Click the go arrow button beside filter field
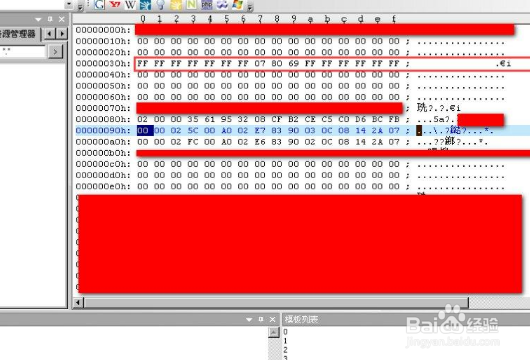Screen dimensions: 530x360 tap(55, 52)
